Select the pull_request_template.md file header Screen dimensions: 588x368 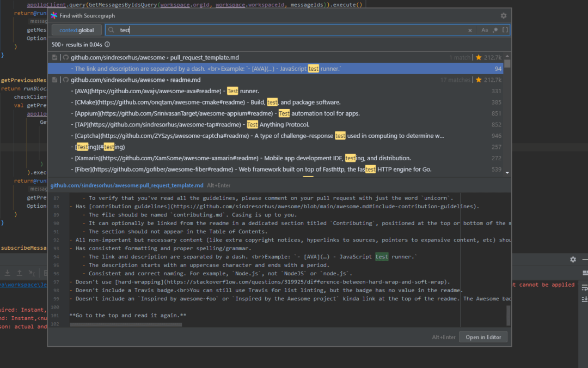point(275,57)
